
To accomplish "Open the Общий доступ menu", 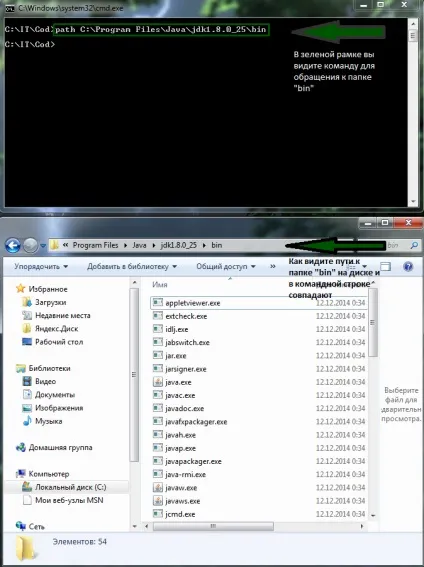I will pyautogui.click(x=226, y=267).
